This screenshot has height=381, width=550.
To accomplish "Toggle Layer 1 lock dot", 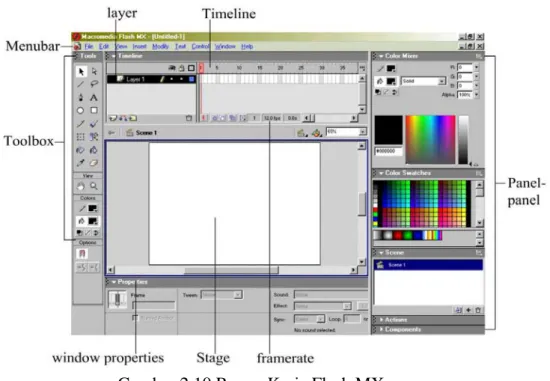I will pos(181,79).
